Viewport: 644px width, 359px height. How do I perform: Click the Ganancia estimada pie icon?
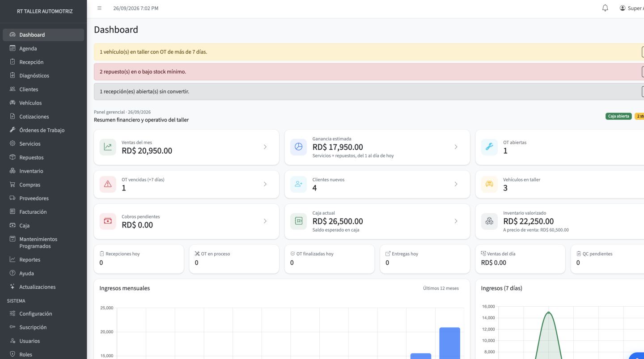pos(298,147)
